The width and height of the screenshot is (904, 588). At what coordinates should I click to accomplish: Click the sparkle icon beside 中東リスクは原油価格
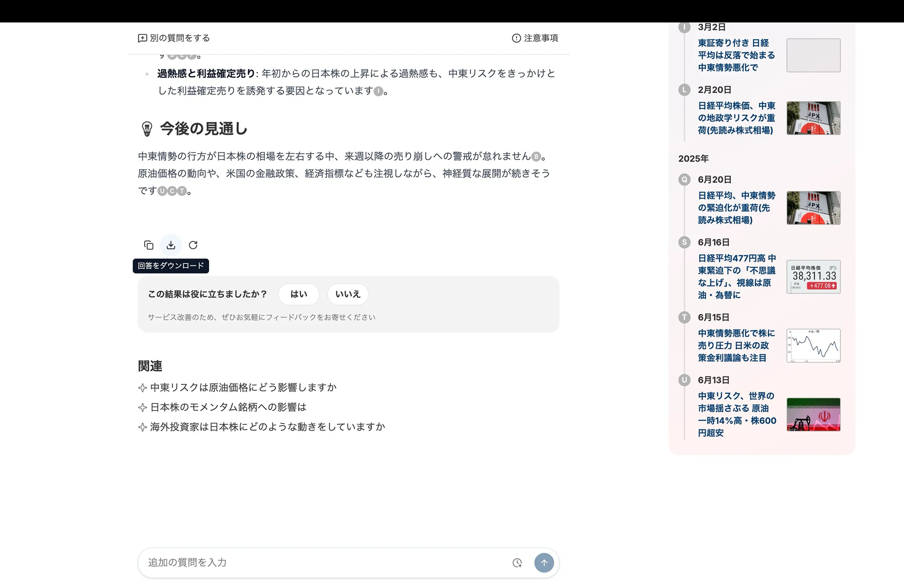pos(143,388)
